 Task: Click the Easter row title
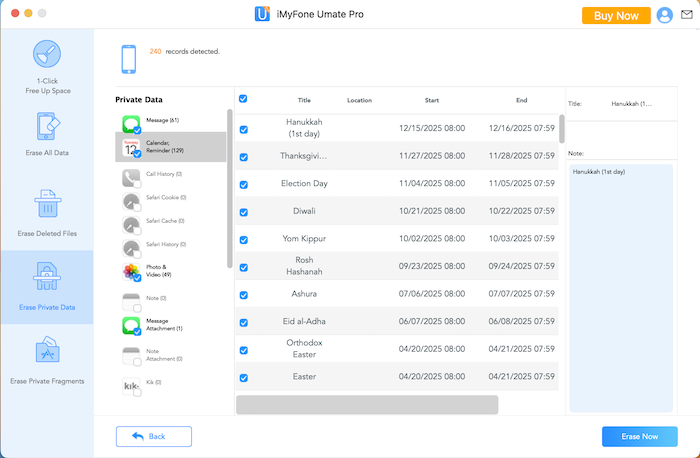tap(304, 377)
